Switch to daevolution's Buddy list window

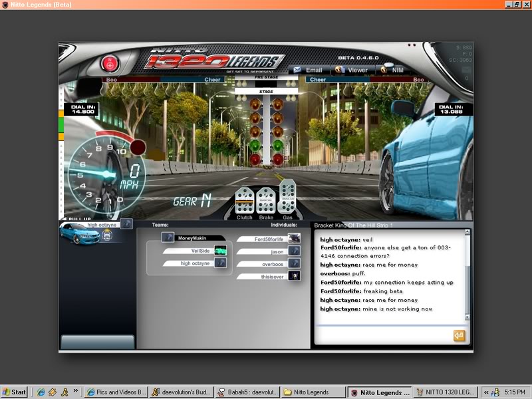click(x=182, y=392)
